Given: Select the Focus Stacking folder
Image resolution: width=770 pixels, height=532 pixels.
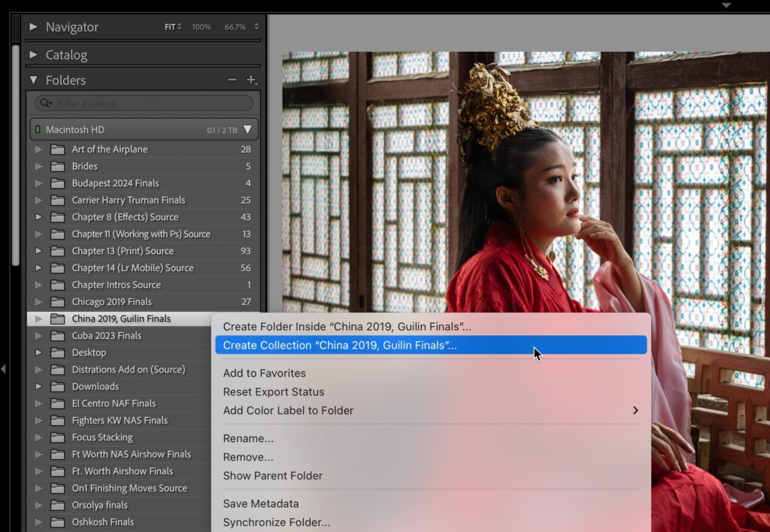Looking at the screenshot, I should 102,437.
